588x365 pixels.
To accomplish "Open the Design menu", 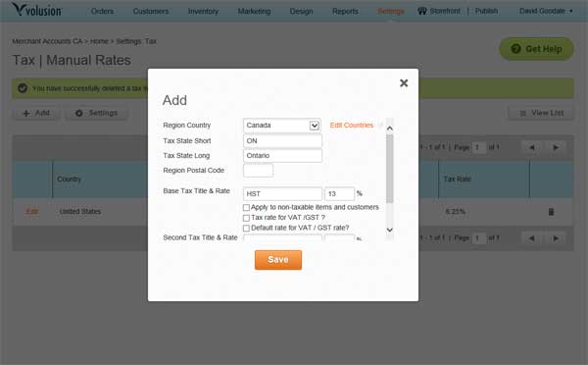I will 301,11.
